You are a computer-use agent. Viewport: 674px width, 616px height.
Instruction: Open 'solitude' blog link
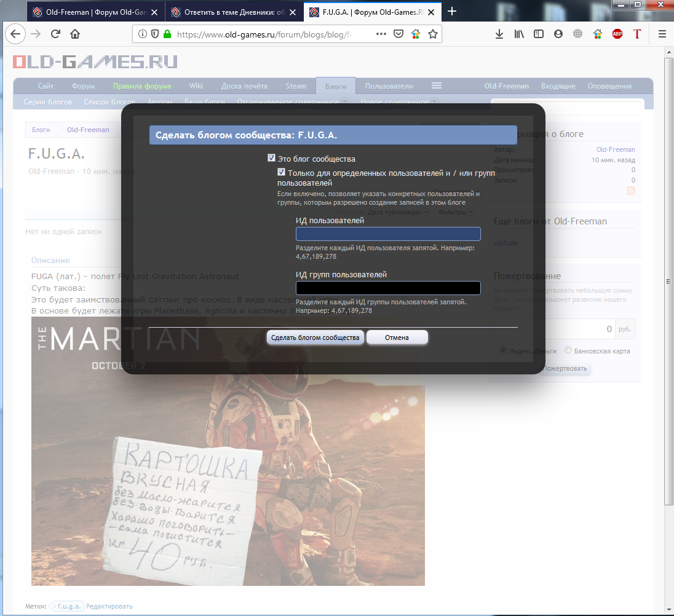tap(505, 243)
